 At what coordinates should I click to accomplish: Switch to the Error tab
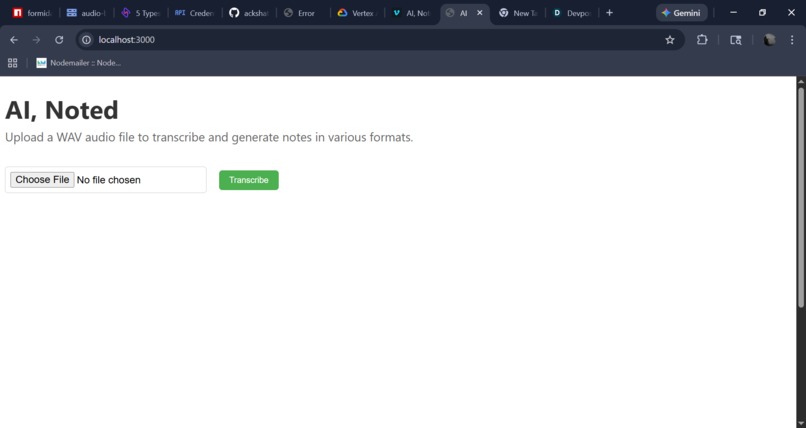pyautogui.click(x=303, y=13)
